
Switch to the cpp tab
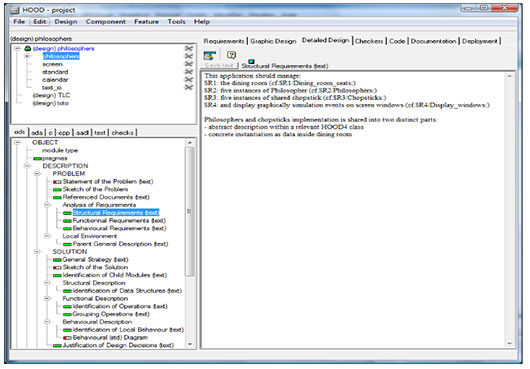click(64, 132)
